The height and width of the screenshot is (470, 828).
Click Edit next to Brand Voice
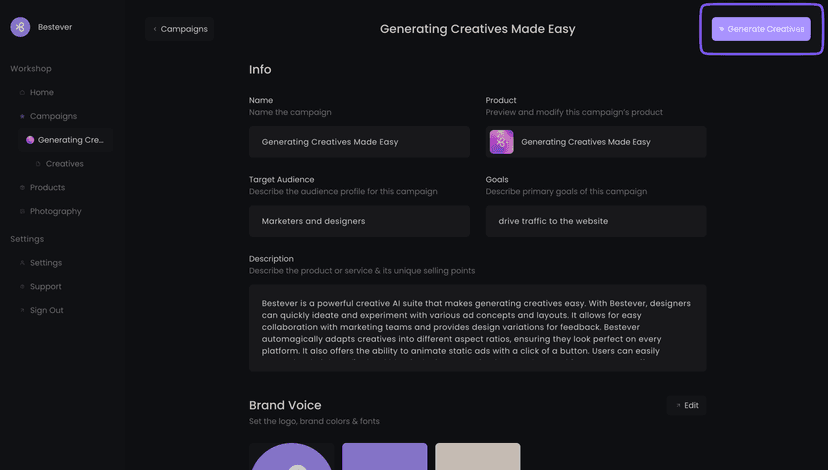point(686,406)
